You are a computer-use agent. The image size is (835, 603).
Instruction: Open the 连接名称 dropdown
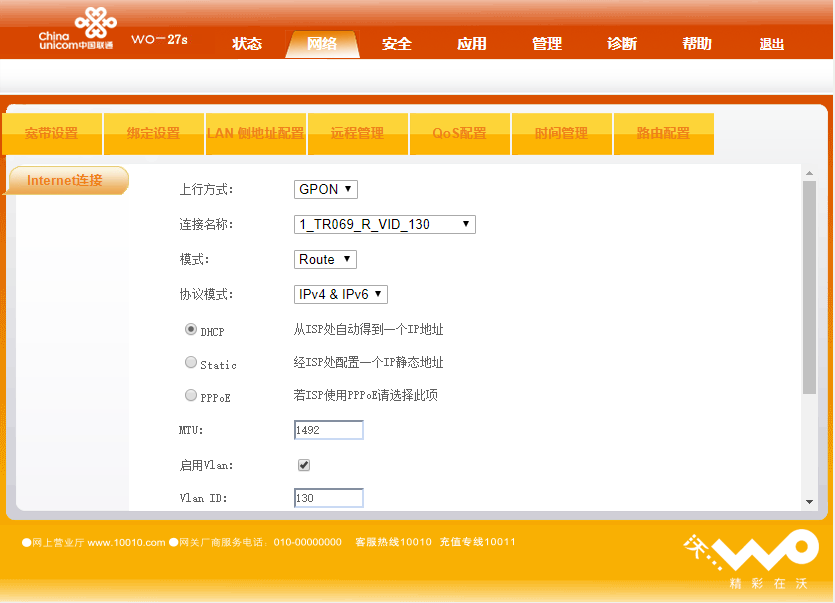coord(384,224)
